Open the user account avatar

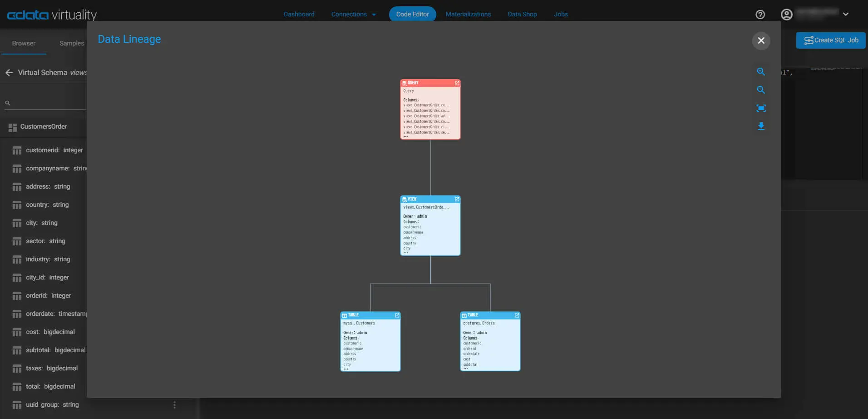786,15
